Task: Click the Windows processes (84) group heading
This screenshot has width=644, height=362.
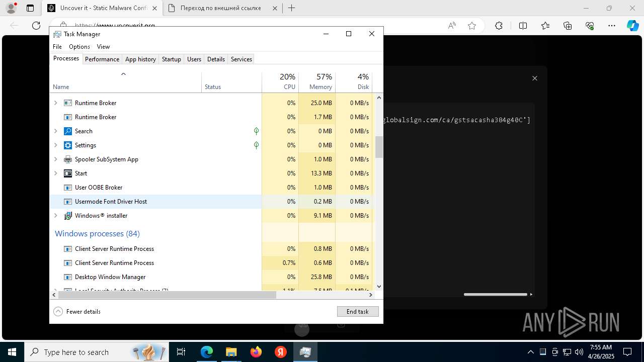Action: (x=97, y=233)
